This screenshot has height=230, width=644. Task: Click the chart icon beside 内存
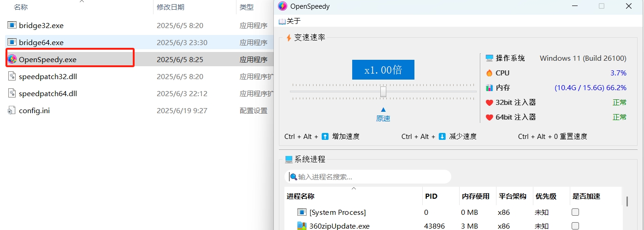(489, 87)
